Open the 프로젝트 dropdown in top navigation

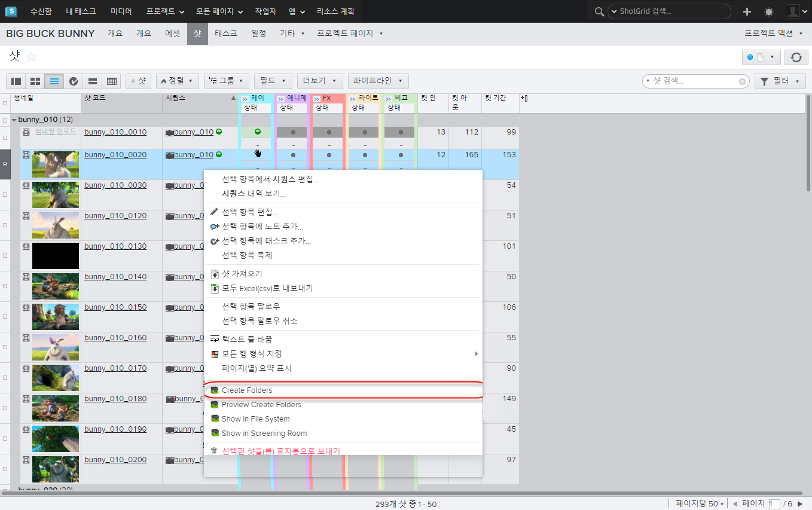(165, 11)
